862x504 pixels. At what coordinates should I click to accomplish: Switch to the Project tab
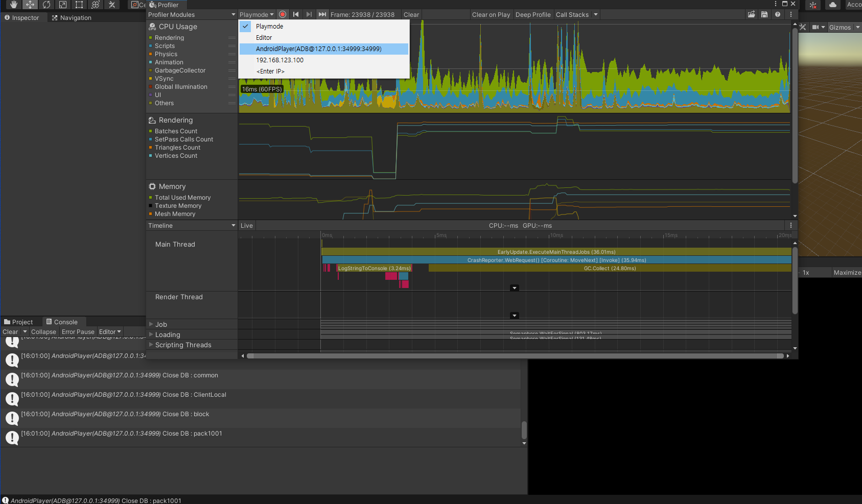tap(18, 322)
